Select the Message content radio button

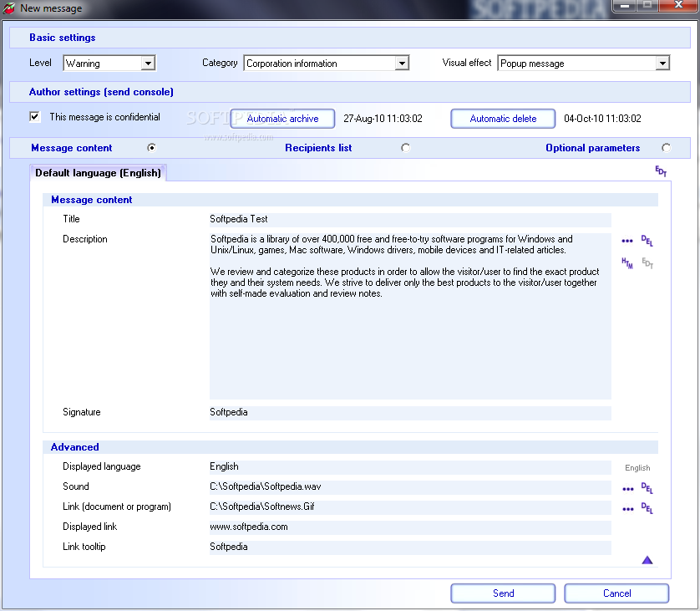152,148
